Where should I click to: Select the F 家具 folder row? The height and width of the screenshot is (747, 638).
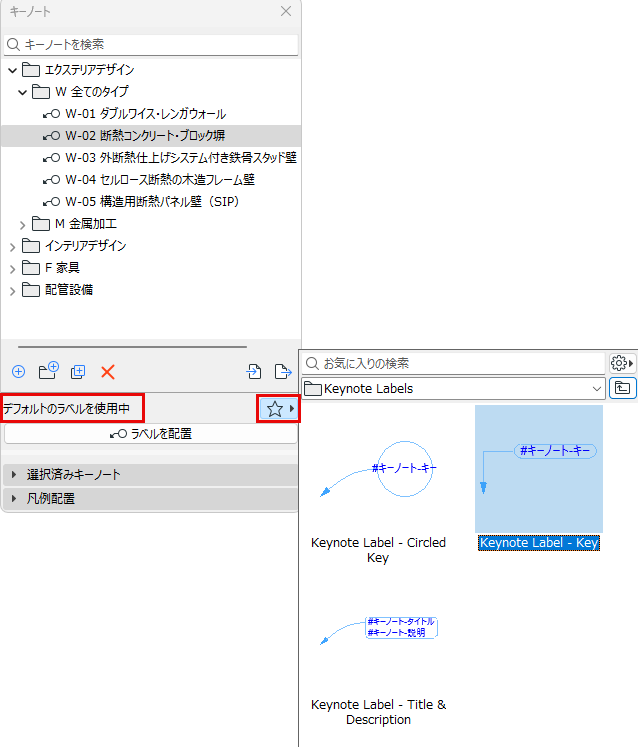pyautogui.click(x=151, y=268)
